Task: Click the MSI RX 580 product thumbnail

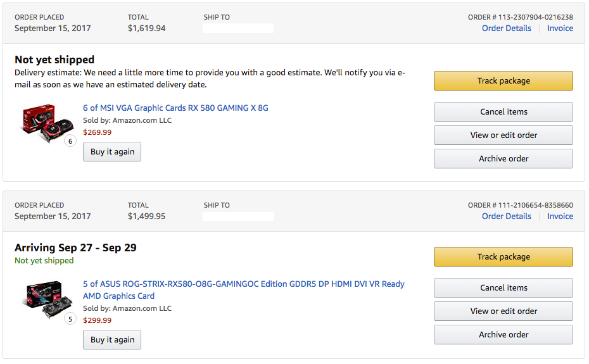Action: pyautogui.click(x=47, y=123)
